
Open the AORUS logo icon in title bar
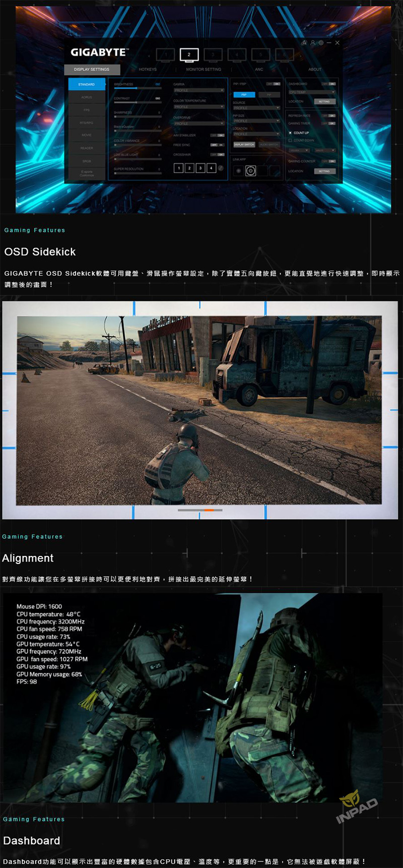[x=304, y=43]
